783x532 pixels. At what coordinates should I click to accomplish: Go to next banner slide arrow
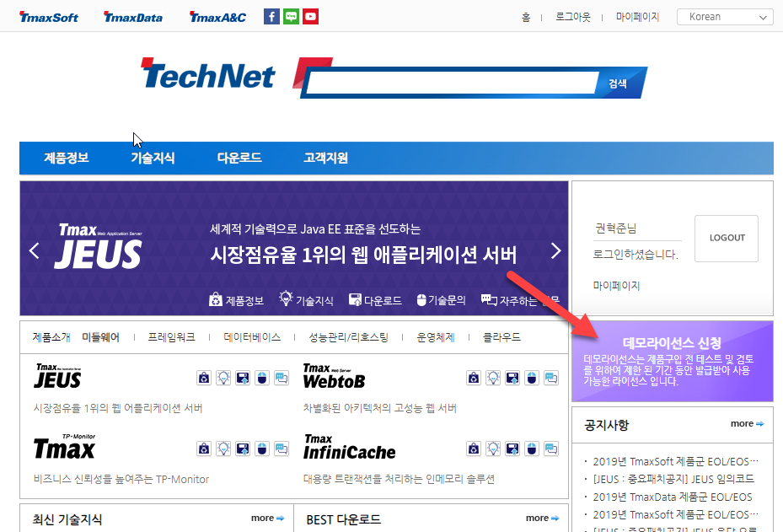point(555,250)
